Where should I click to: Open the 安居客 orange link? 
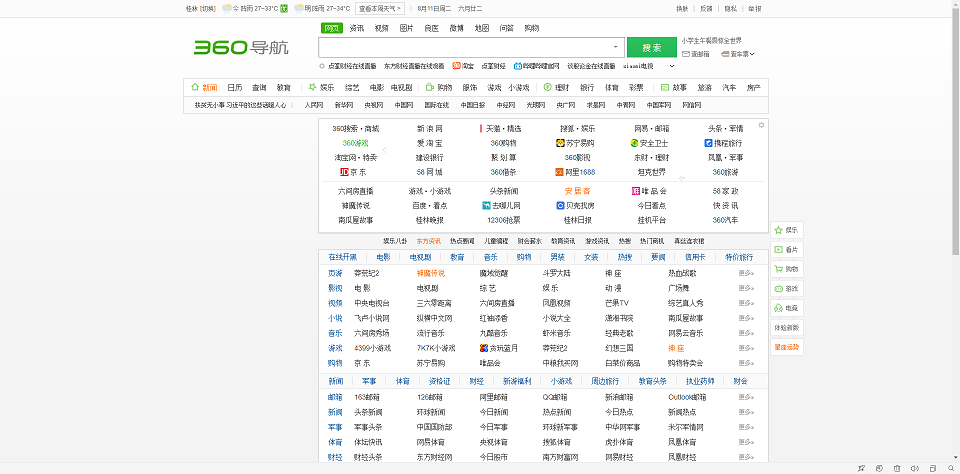(577, 191)
